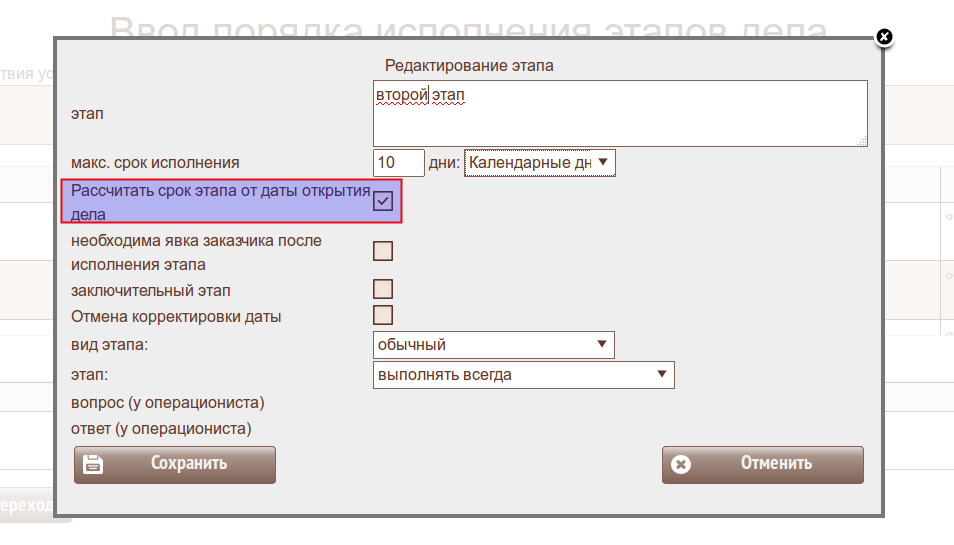The height and width of the screenshot is (545, 954).
Task: Click the circled X icon on the Отменить button
Action: click(681, 464)
